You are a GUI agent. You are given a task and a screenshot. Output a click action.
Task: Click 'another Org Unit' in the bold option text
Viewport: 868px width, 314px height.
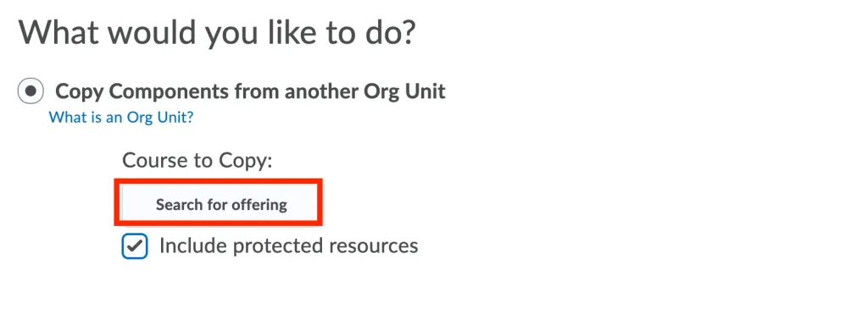(364, 91)
